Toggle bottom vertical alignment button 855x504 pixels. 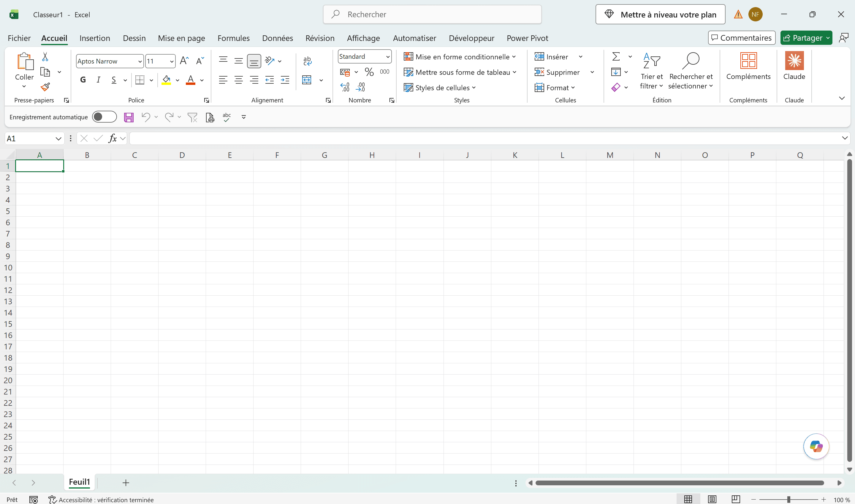coord(254,61)
